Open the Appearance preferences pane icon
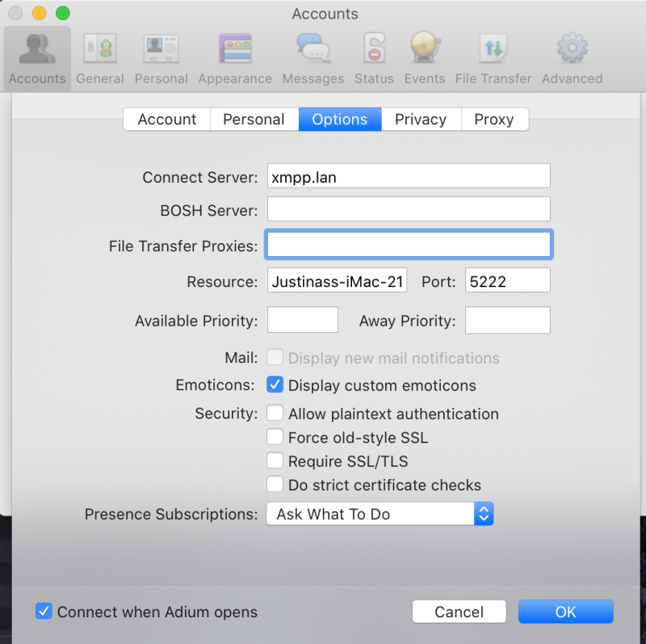 [235, 58]
